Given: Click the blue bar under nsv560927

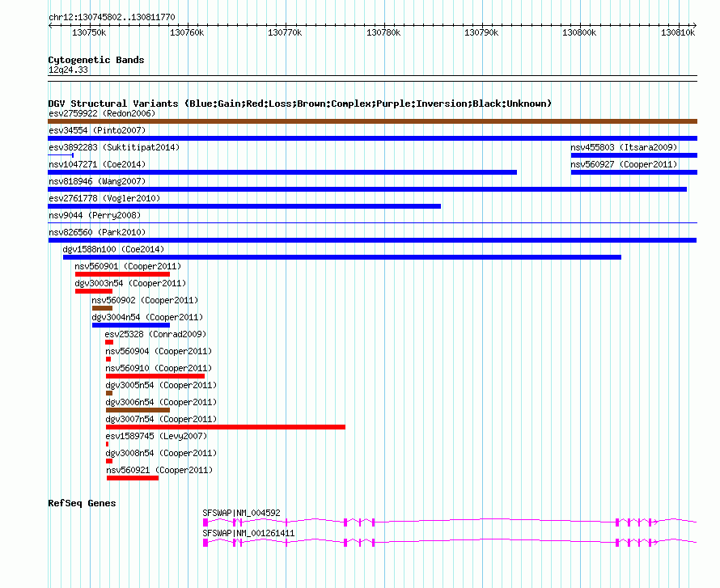Looking at the screenshot, I should [634, 172].
